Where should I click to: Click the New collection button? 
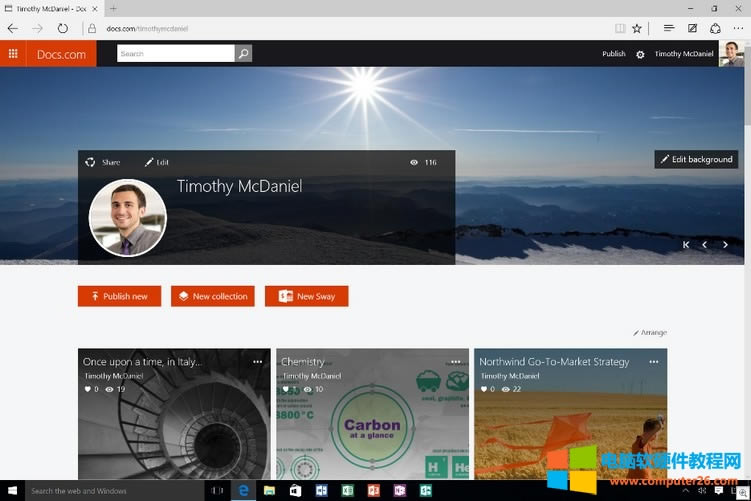coord(212,296)
